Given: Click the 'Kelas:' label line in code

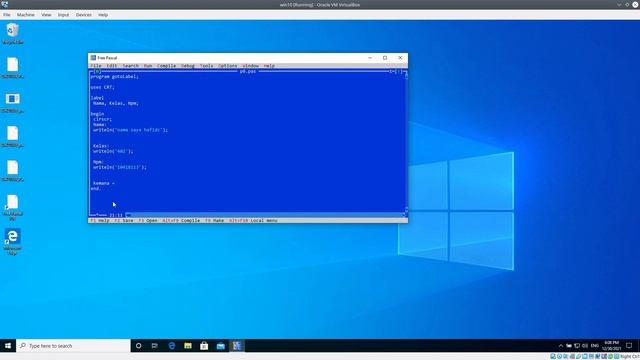Looking at the screenshot, I should [x=101, y=146].
